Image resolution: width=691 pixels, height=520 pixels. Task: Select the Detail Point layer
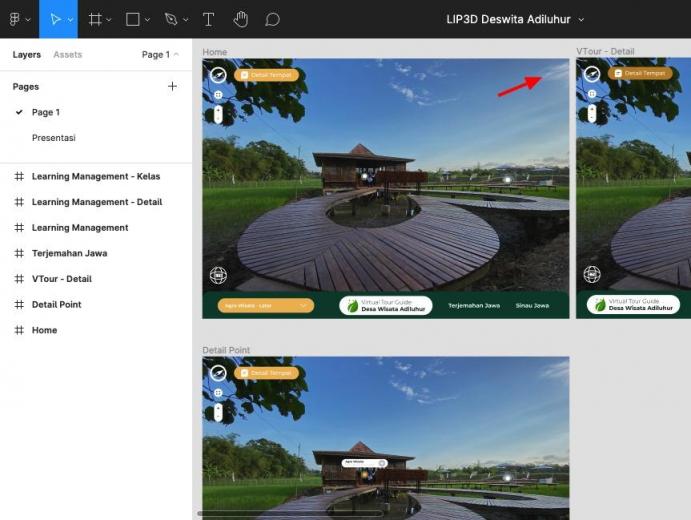pos(56,304)
